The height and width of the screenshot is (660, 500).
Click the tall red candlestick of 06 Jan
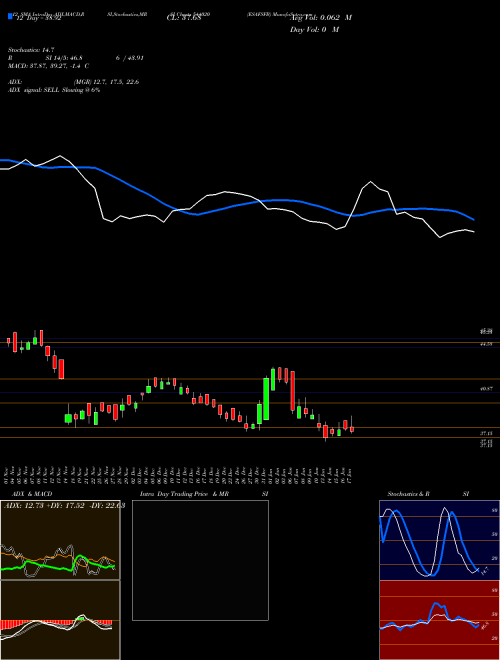pyautogui.click(x=293, y=390)
